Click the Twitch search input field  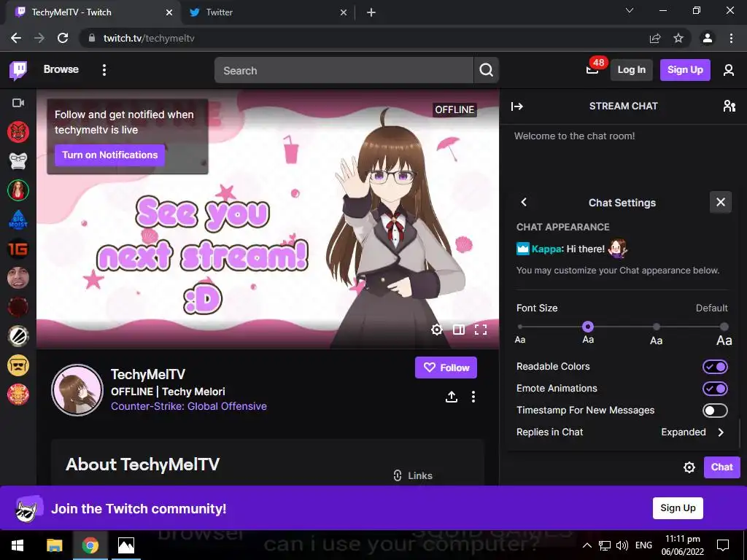[344, 71]
